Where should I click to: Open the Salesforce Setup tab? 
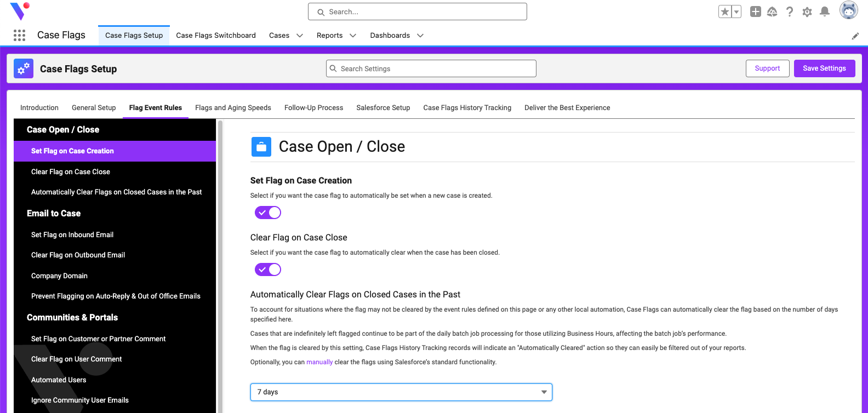click(383, 108)
